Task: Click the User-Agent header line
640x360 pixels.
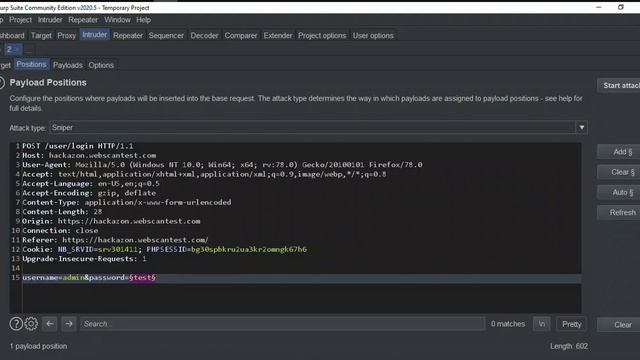Action: 222,165
